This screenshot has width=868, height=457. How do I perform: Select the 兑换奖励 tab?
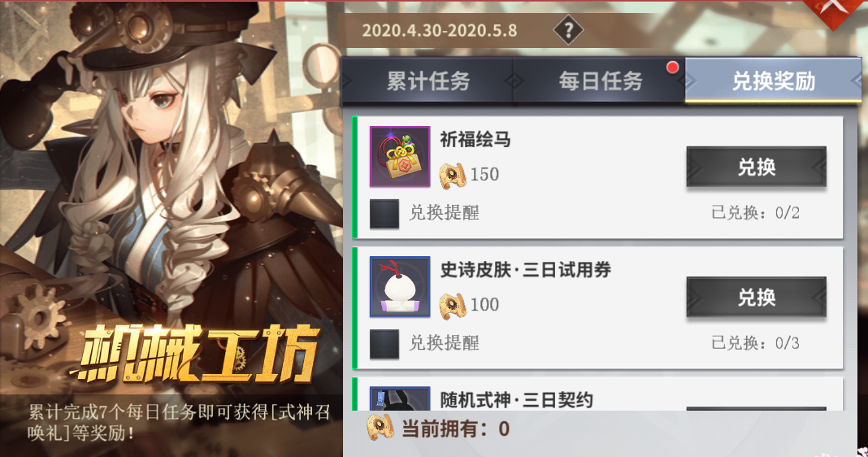[x=774, y=81]
